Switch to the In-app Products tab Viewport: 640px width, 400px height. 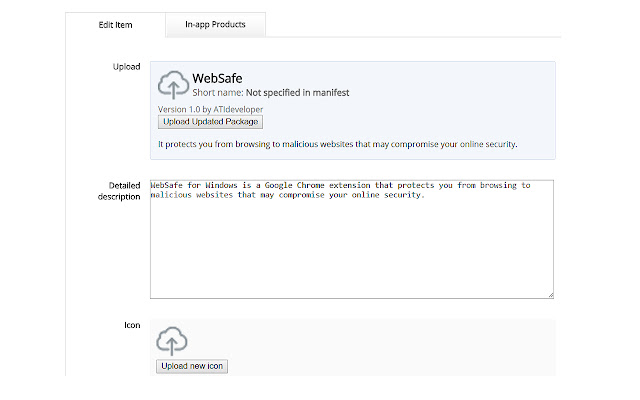[x=215, y=24]
